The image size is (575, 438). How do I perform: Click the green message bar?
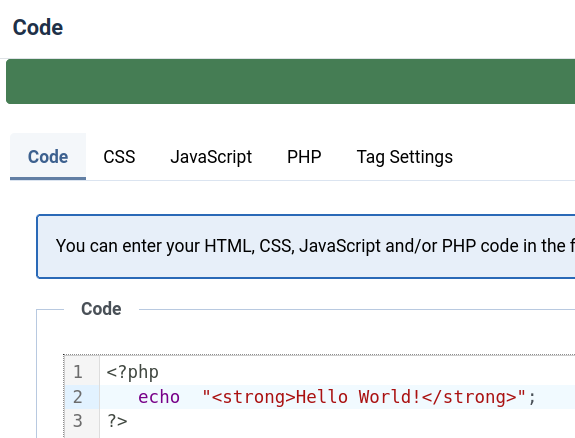(290, 81)
